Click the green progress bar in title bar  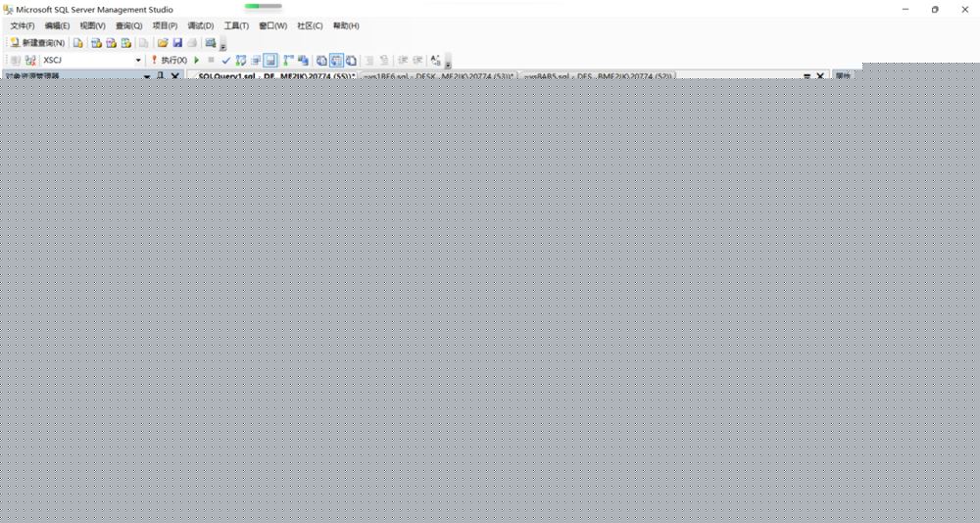click(x=264, y=7)
